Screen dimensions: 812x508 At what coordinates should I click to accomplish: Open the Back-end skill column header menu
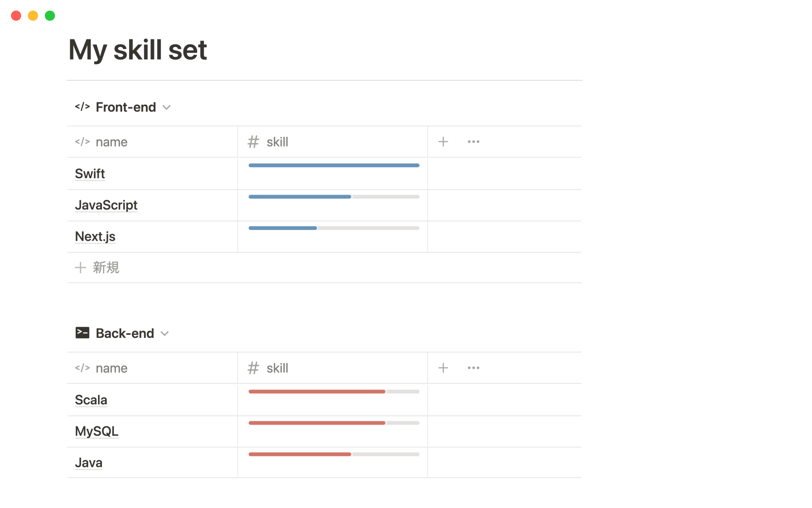point(277,368)
